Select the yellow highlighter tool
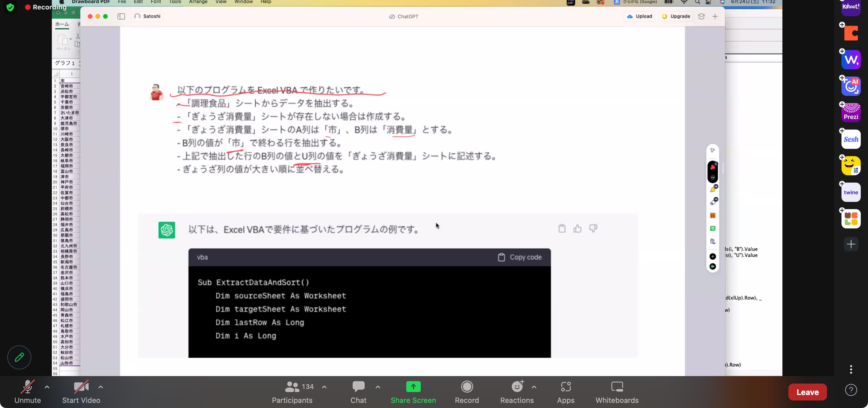Screen dimensions: 868x408 click(712, 190)
